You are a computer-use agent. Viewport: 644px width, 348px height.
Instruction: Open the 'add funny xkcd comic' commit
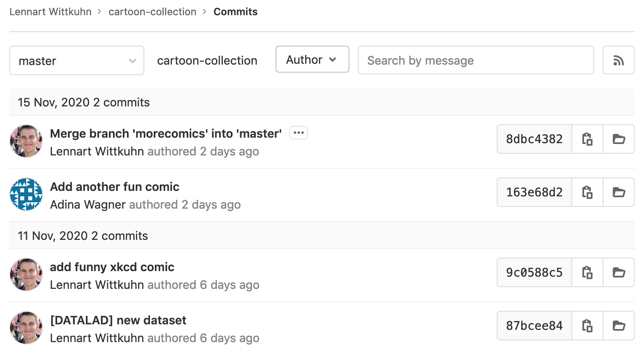(112, 267)
